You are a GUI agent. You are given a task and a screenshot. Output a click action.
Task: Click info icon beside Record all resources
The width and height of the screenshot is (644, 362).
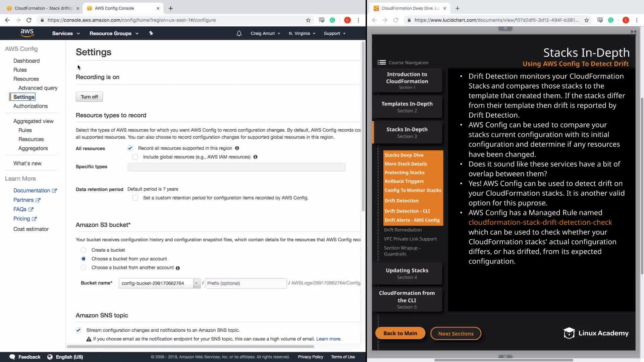(x=237, y=148)
